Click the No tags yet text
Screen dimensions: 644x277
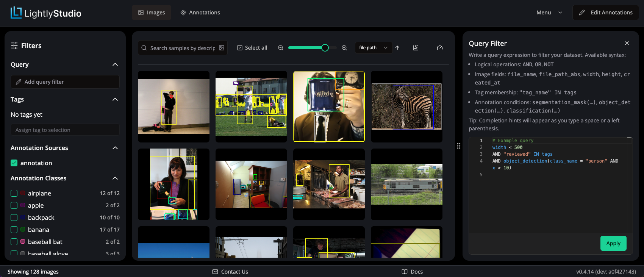[x=27, y=114]
